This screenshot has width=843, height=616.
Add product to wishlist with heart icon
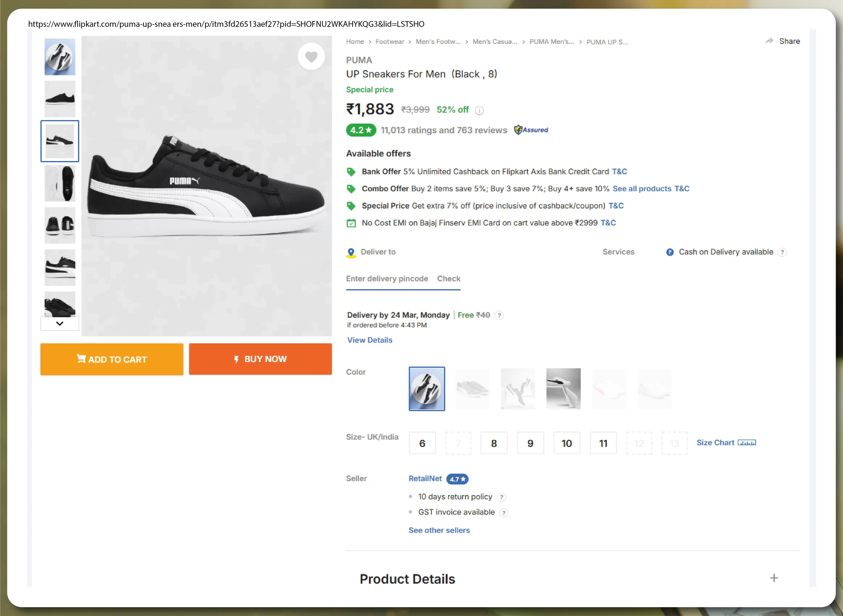click(x=311, y=57)
